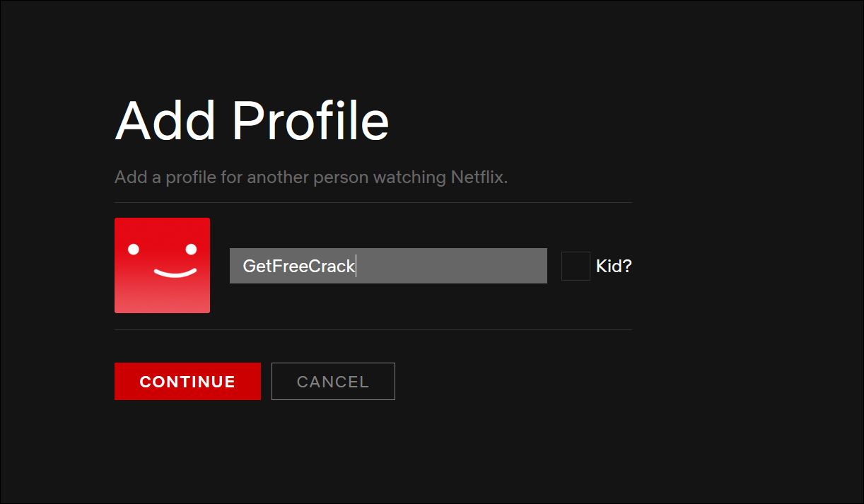Click the divider line below the avatar
Image resolution: width=864 pixels, height=504 pixels.
pos(373,329)
